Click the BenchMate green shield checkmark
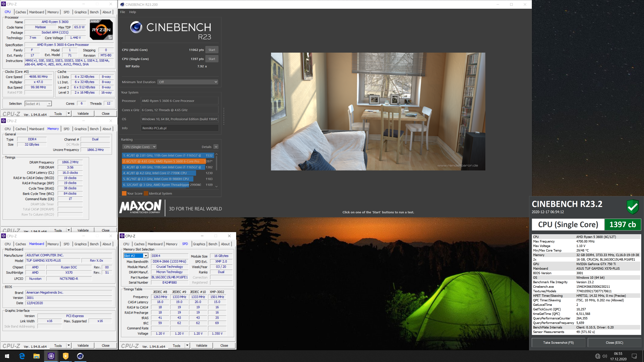The image size is (644, 362). (633, 207)
